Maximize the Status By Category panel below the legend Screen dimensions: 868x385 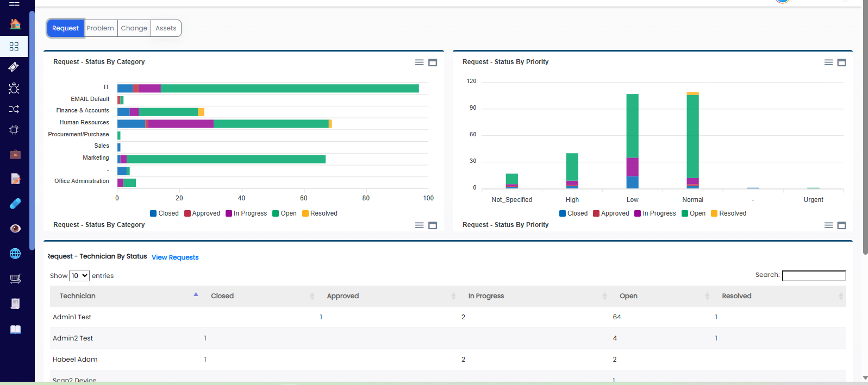[433, 225]
